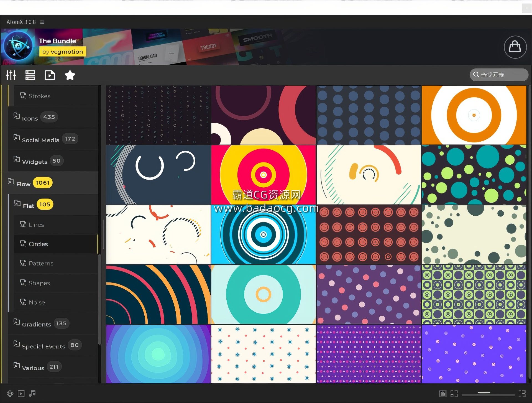Click the Flow folder arrow icon

[11, 182]
